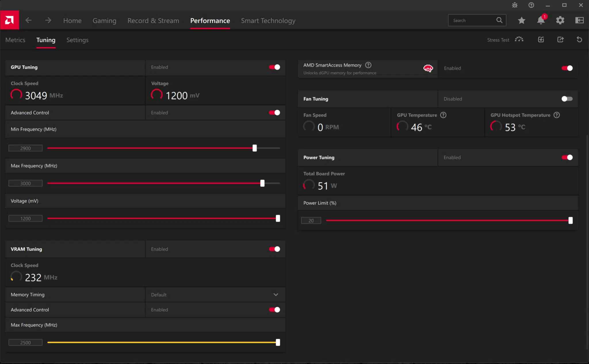
Task: Toggle GPU Tuning switch
Action: pyautogui.click(x=274, y=67)
